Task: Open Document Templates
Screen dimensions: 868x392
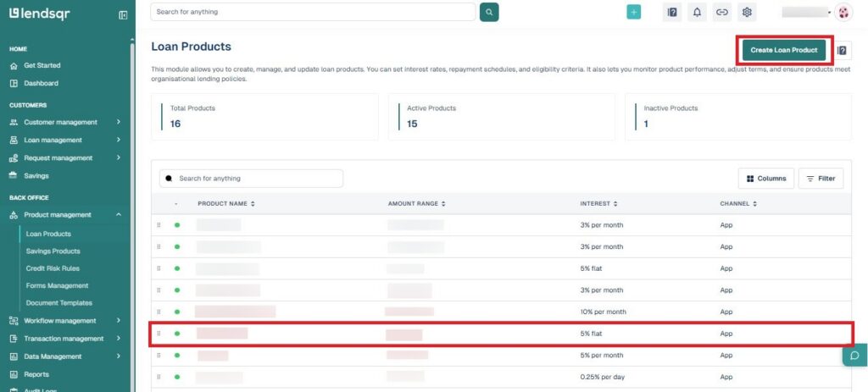Action: (59, 303)
